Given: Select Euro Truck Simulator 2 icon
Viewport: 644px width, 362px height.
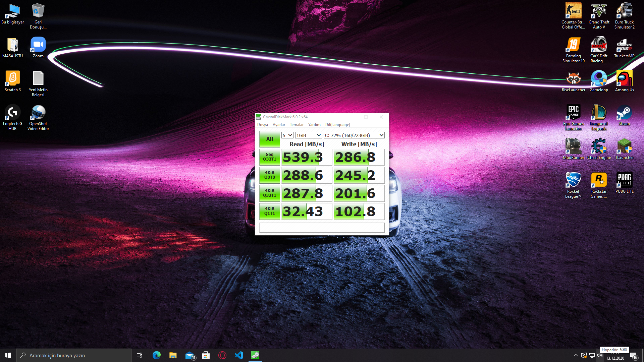Looking at the screenshot, I should point(625,16).
